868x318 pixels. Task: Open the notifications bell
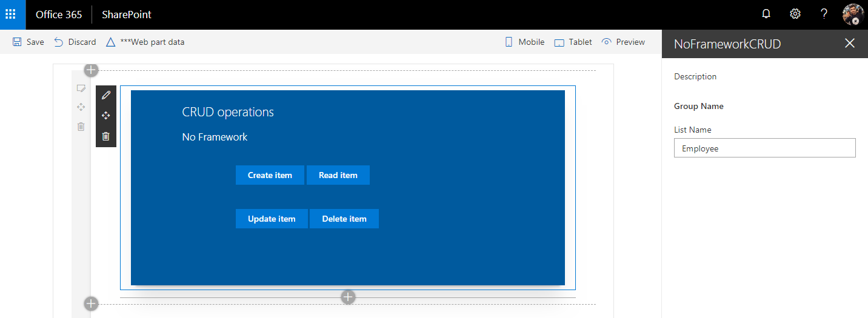click(x=766, y=15)
